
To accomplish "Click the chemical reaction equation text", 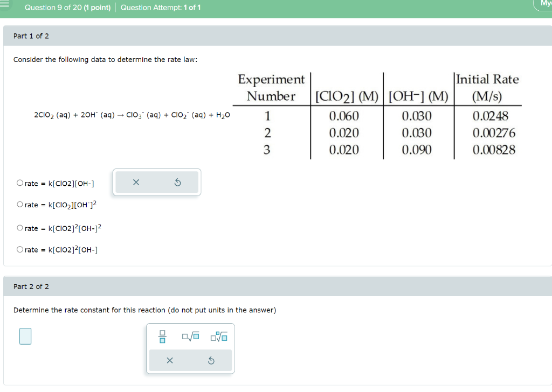I will [x=132, y=115].
